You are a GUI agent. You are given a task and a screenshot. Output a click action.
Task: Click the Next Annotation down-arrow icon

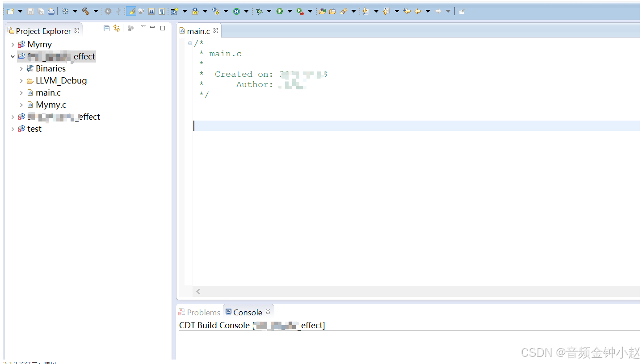click(365, 11)
